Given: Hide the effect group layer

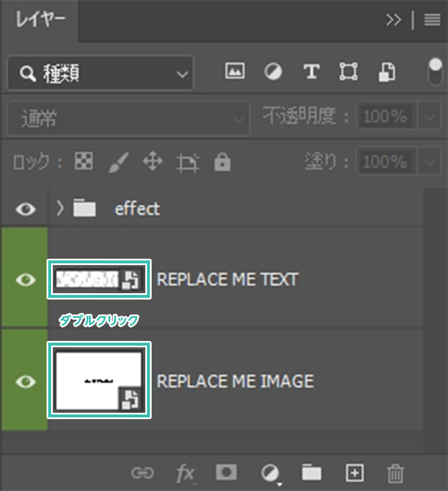Looking at the screenshot, I should [25, 209].
